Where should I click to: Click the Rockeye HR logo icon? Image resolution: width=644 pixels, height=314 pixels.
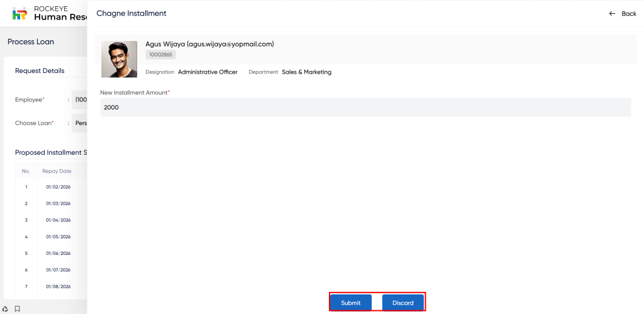point(20,14)
